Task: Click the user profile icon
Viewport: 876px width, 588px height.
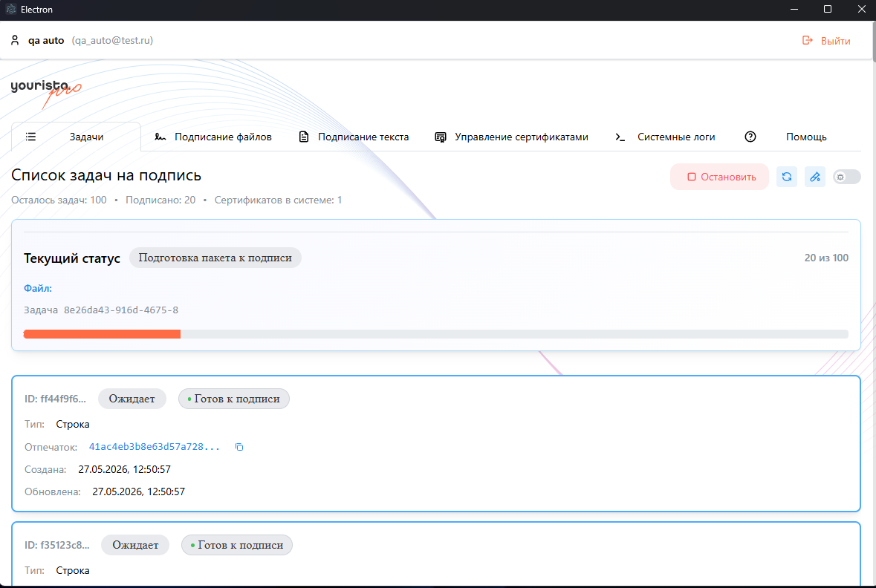Action: coord(15,40)
